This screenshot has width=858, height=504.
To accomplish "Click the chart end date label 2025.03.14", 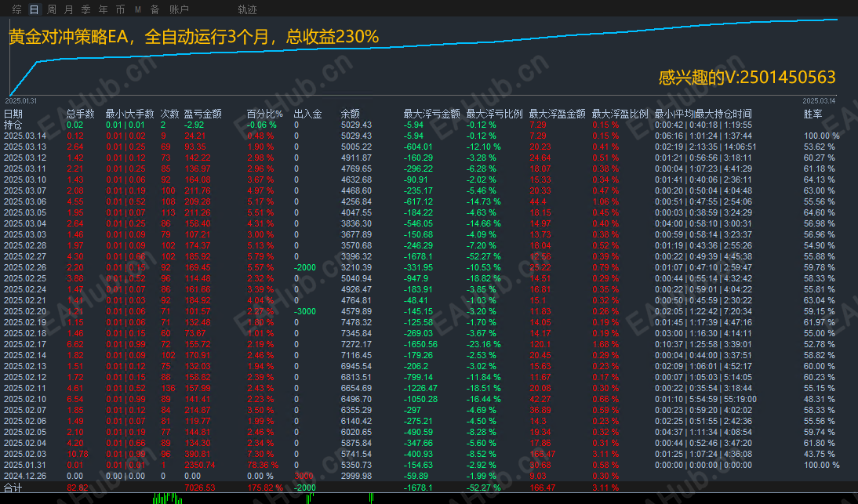I will click(819, 100).
